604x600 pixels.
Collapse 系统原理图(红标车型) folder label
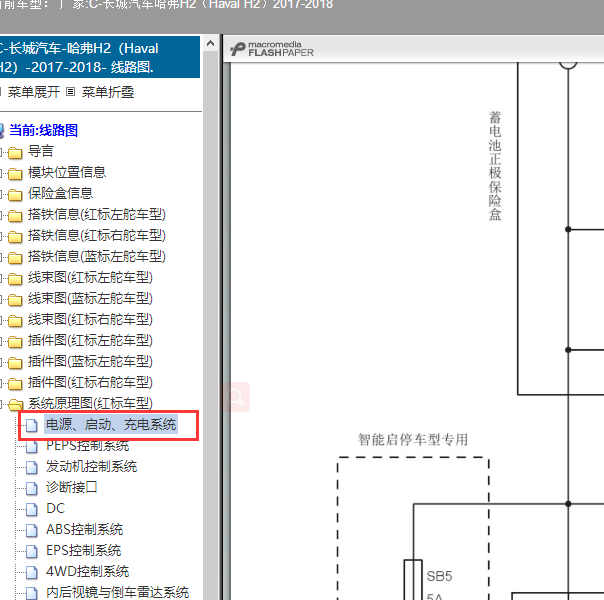tap(90, 403)
